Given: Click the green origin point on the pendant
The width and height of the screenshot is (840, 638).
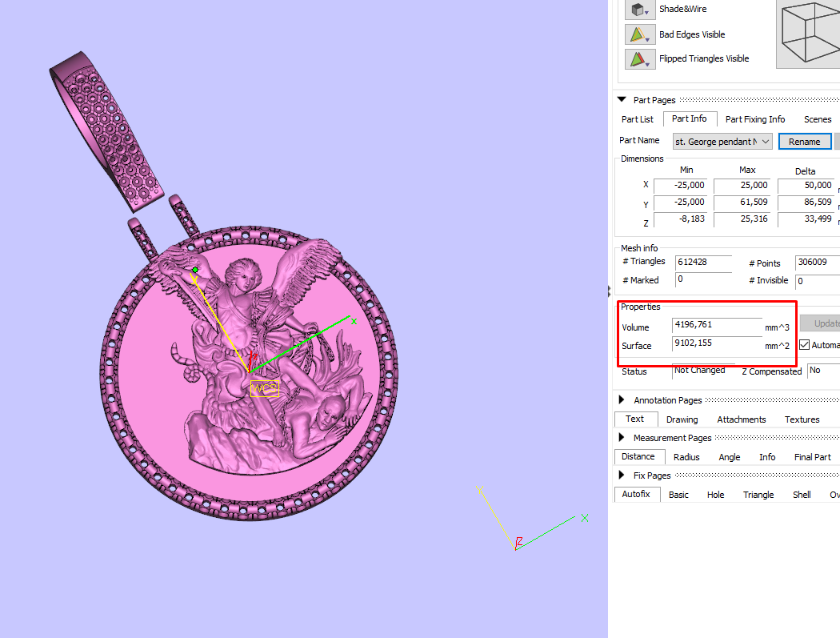Looking at the screenshot, I should click(195, 270).
